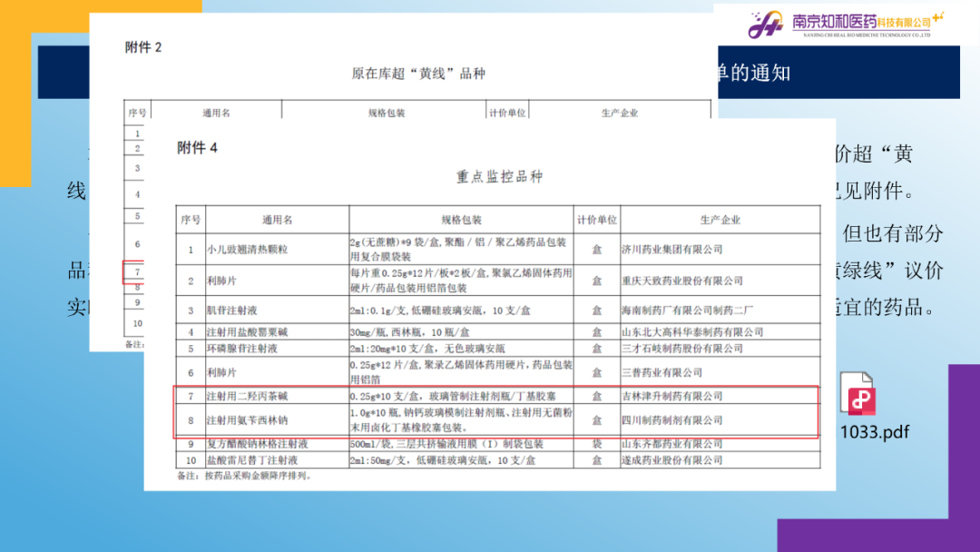Select drug name 盐酸雷尼替丁注射液

click(252, 460)
